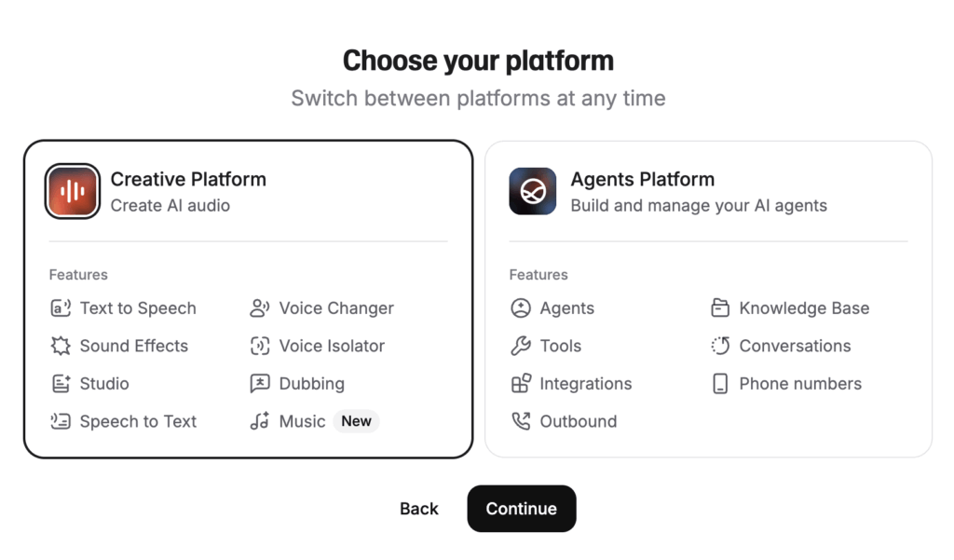Image resolution: width=954 pixels, height=560 pixels.
Task: Click the Sound Effects icon
Action: (x=61, y=346)
